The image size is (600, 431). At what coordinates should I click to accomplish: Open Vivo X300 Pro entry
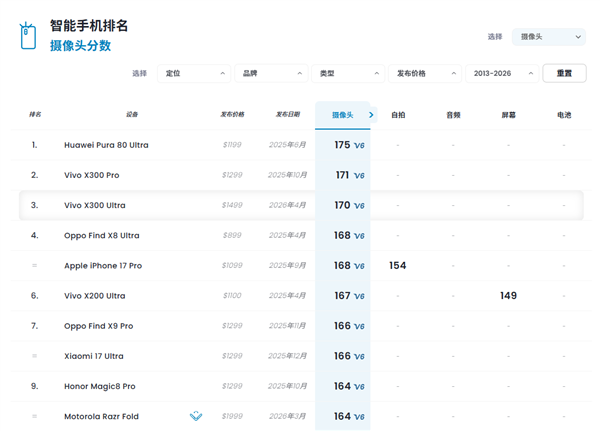91,175
